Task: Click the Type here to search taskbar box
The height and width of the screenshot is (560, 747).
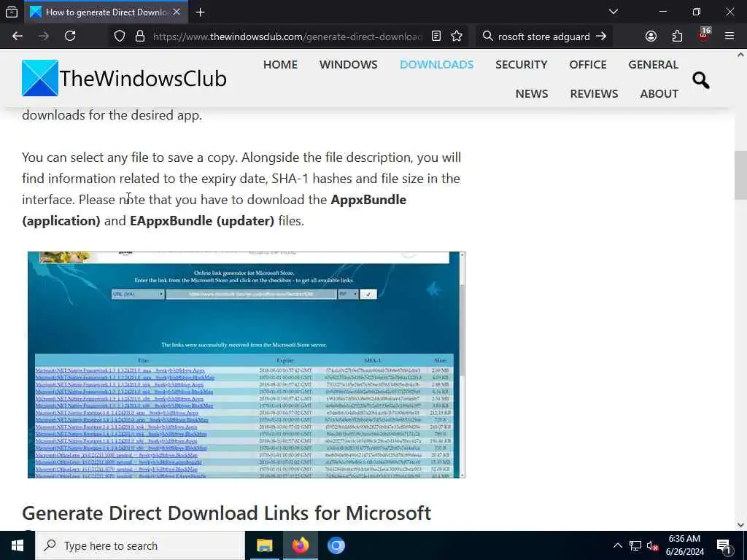Action: click(140, 545)
